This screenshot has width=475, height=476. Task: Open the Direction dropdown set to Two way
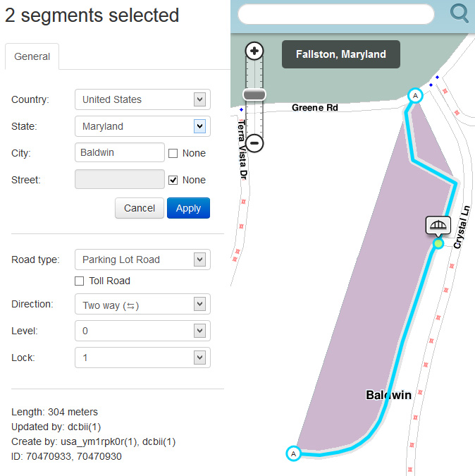pos(142,304)
